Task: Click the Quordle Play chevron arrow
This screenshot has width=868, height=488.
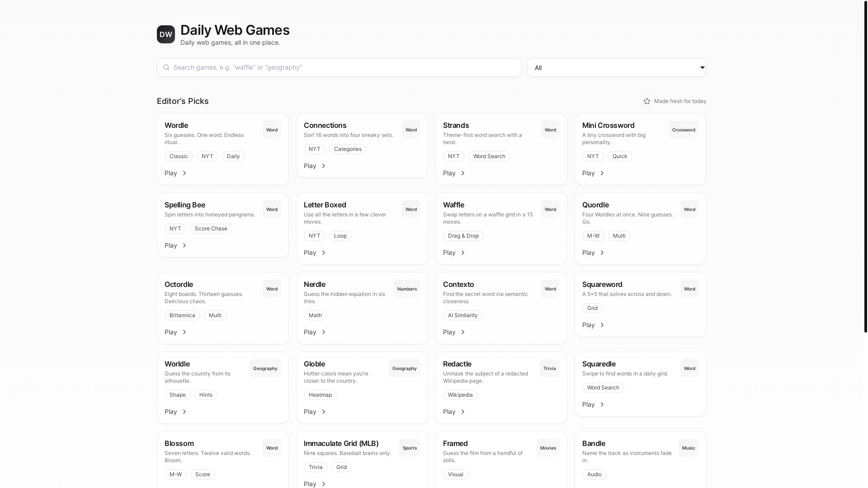Action: [602, 253]
